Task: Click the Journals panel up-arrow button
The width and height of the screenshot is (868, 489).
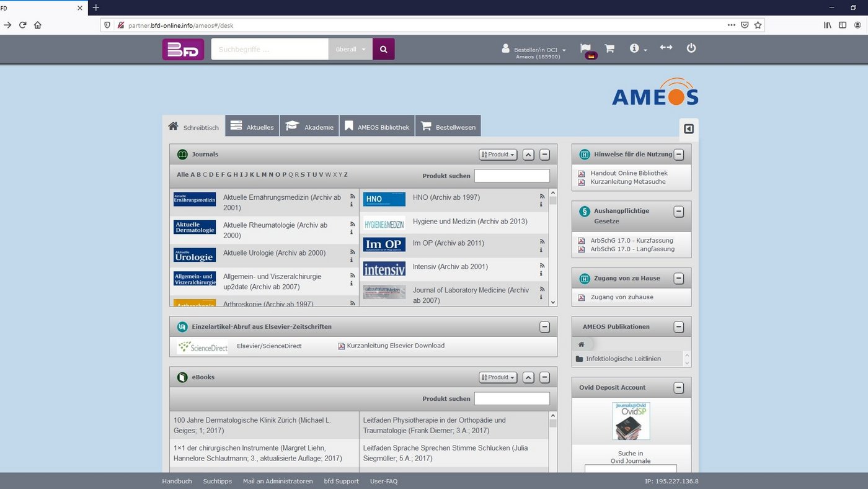Action: click(528, 155)
